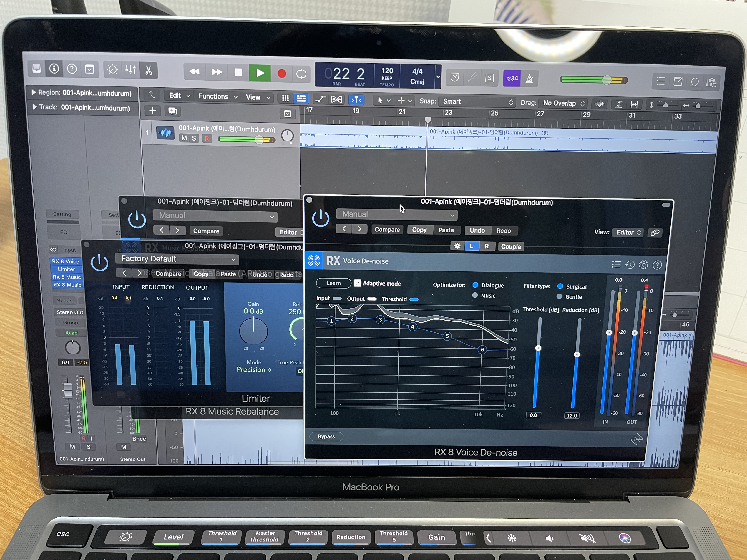
Task: Toggle the Adaptive mode checkbox
Action: click(x=358, y=283)
